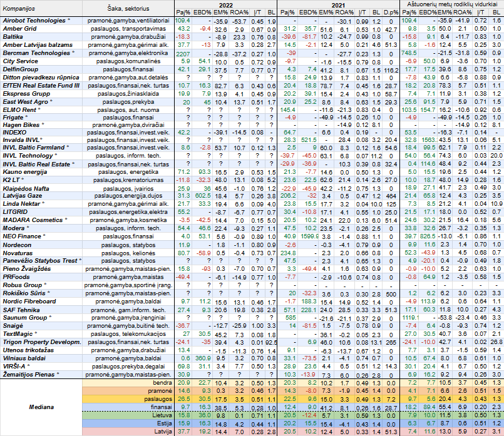Click the 'Hagen Bikes' company name
Image resolution: width=504 pixels, height=436 pixels.
[41, 125]
